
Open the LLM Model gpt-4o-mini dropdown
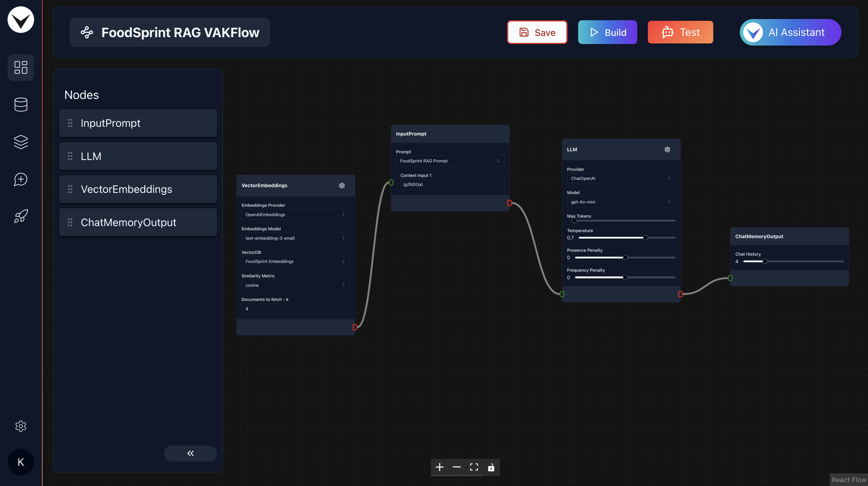coord(621,202)
